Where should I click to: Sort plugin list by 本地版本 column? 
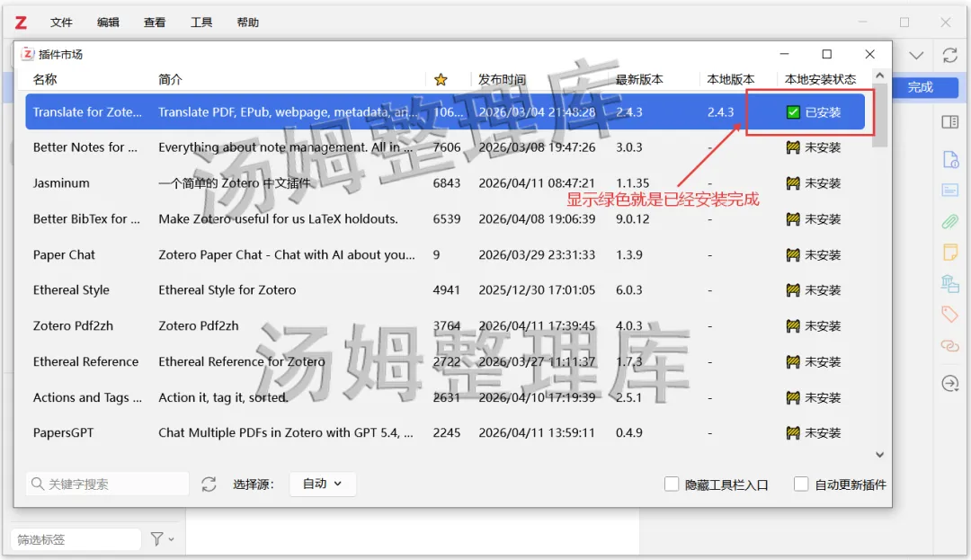[731, 79]
